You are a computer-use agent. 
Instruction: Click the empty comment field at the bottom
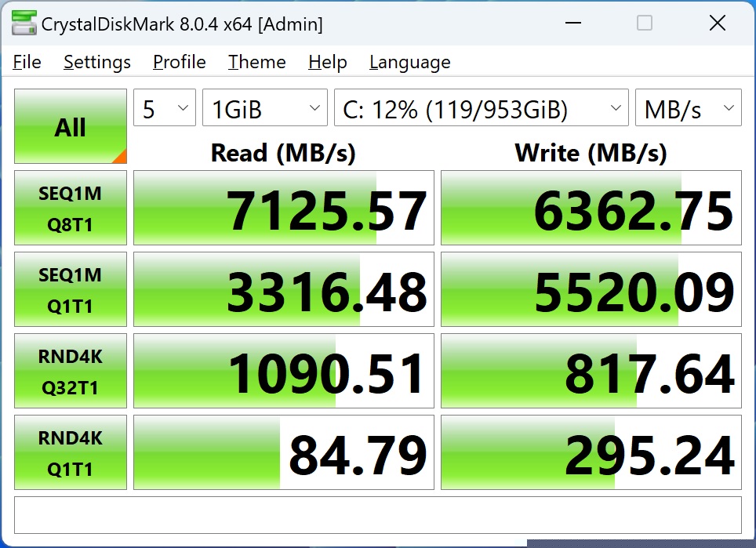(x=378, y=515)
